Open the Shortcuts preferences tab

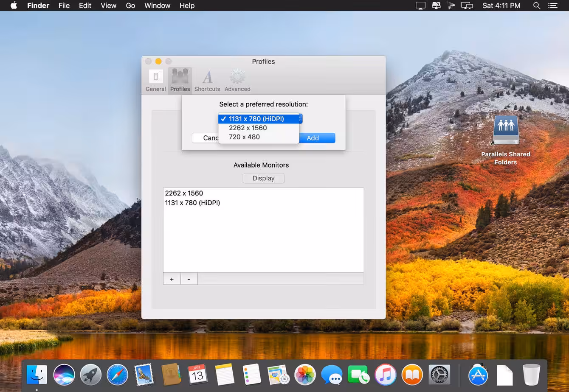point(207,81)
